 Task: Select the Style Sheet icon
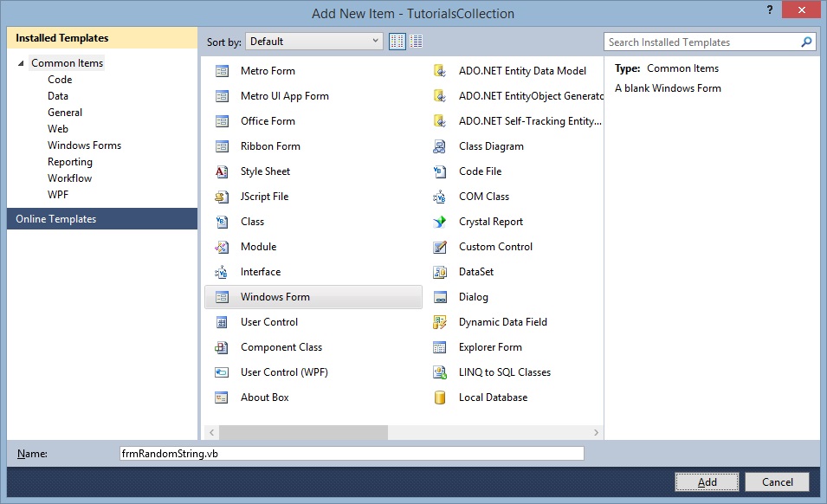(x=222, y=171)
